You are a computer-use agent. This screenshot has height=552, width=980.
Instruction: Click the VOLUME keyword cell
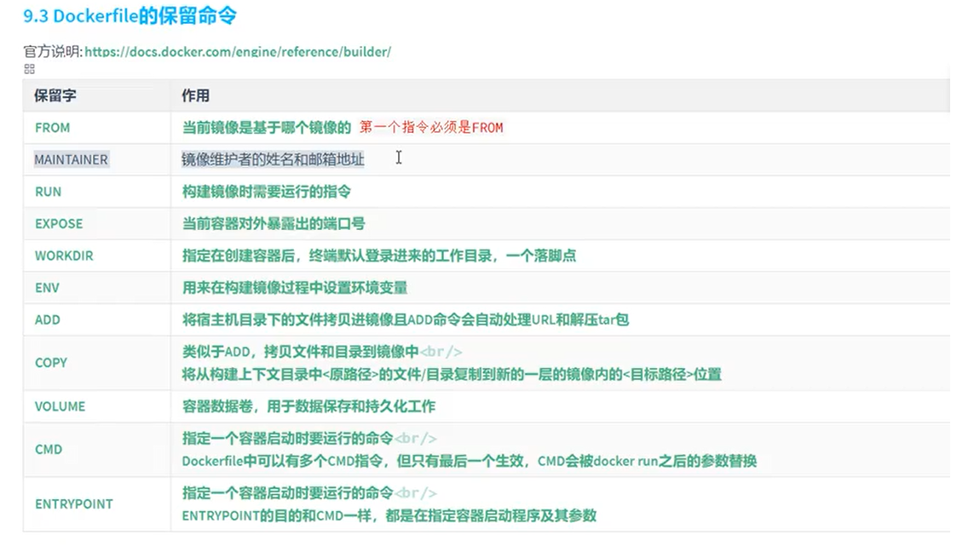[60, 406]
